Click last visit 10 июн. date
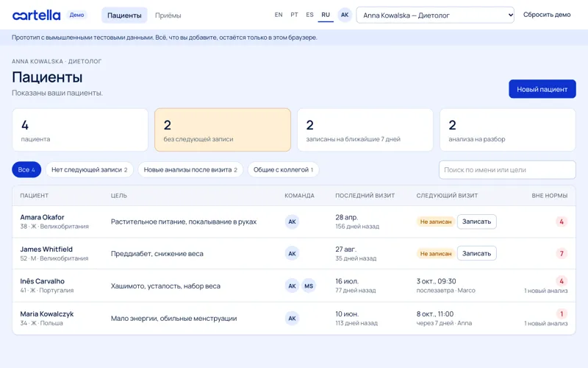 pos(347,314)
